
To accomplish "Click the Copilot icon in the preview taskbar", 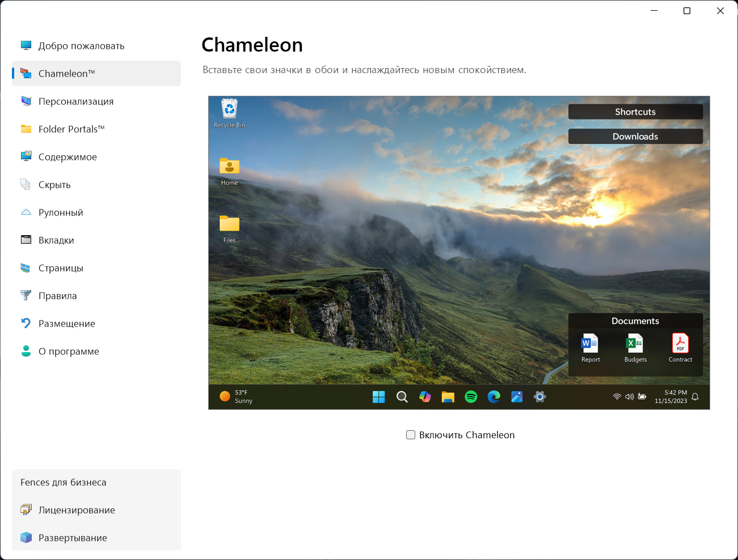I will tap(425, 397).
